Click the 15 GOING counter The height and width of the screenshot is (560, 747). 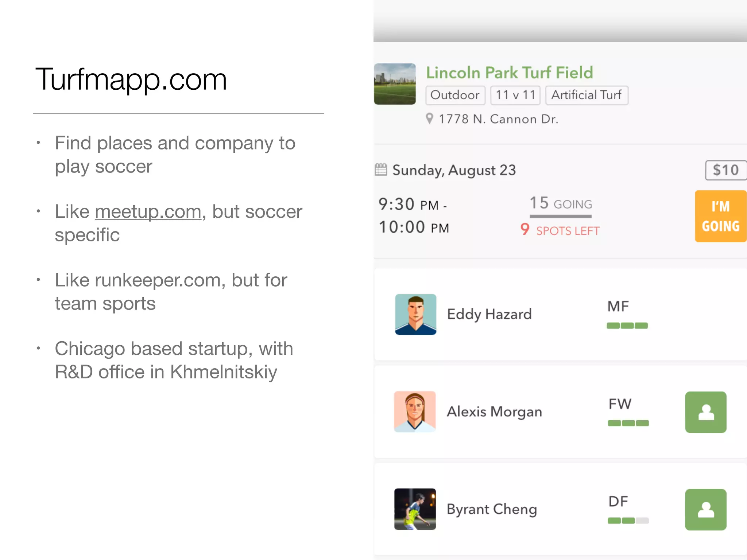point(561,203)
